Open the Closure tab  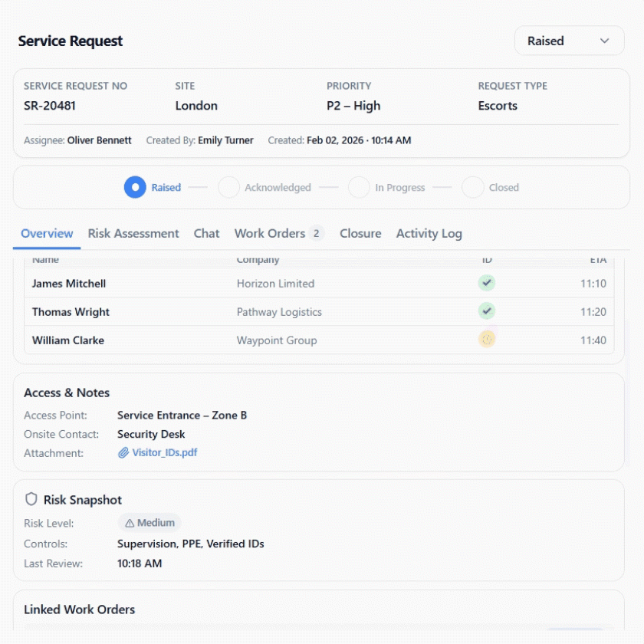360,233
